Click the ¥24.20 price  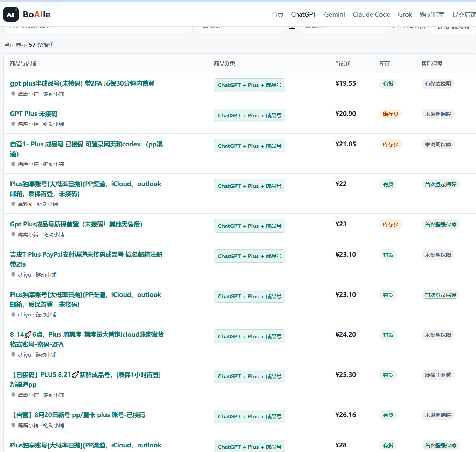click(345, 335)
